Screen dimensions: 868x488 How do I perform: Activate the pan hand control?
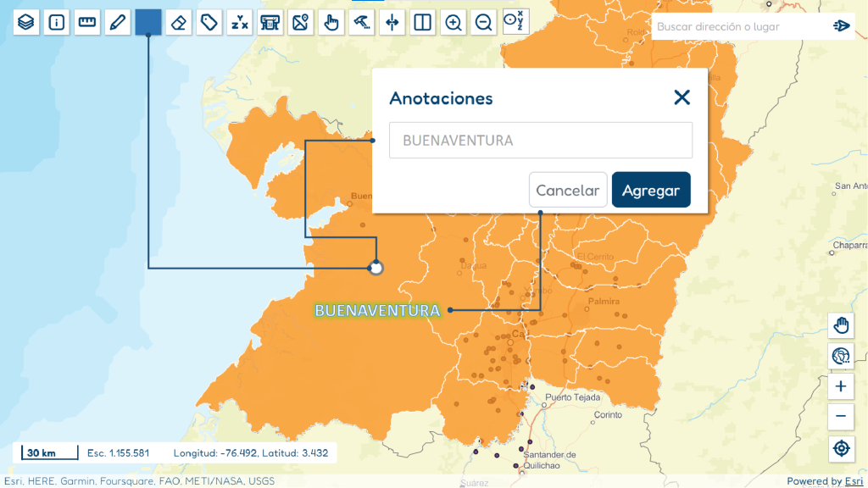(x=841, y=325)
